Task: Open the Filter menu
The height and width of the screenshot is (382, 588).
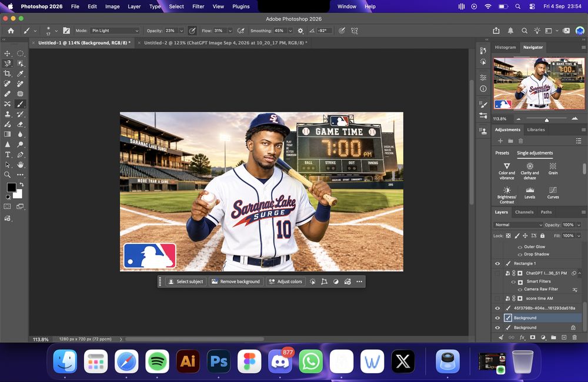Action: [x=198, y=6]
